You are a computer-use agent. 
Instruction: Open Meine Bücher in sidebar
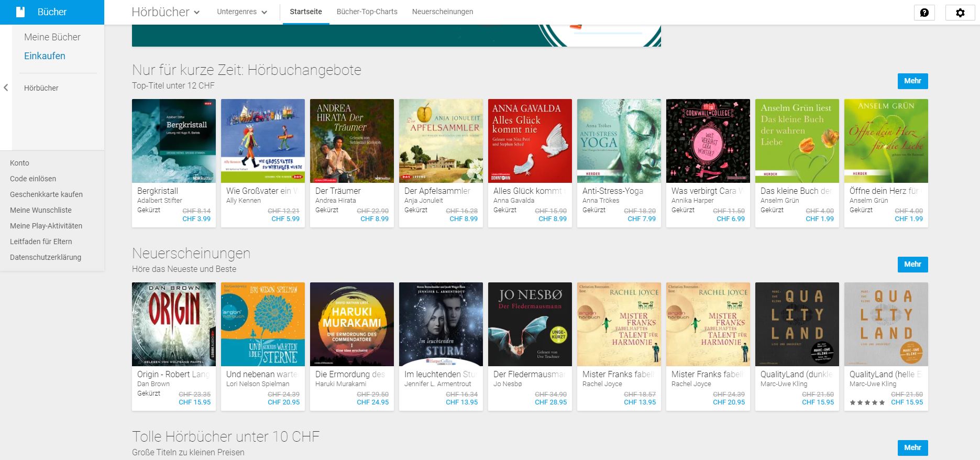pos(52,37)
